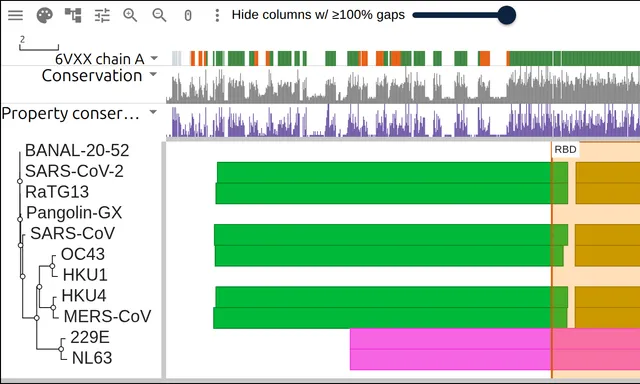This screenshot has height=384, width=640.
Task: Select the SARS-CoV-2 sequence label
Action: click(x=74, y=171)
